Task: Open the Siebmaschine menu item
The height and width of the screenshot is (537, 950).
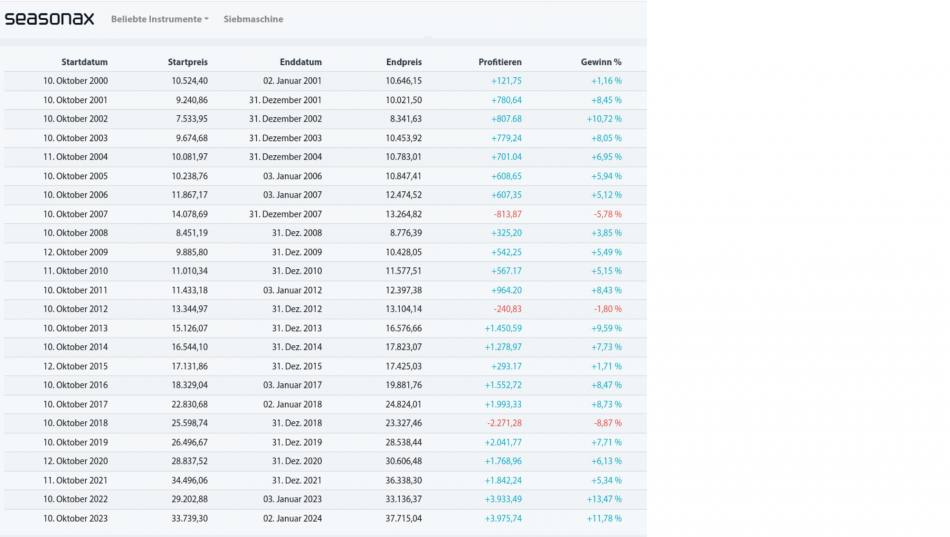Action: pyautogui.click(x=253, y=19)
